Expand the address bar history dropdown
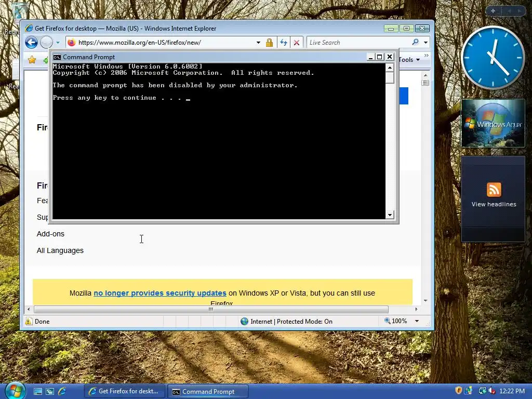The image size is (532, 399). (x=258, y=43)
